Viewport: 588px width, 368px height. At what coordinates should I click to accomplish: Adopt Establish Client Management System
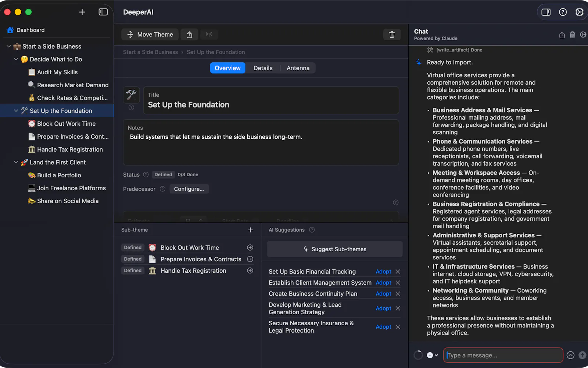[383, 283]
